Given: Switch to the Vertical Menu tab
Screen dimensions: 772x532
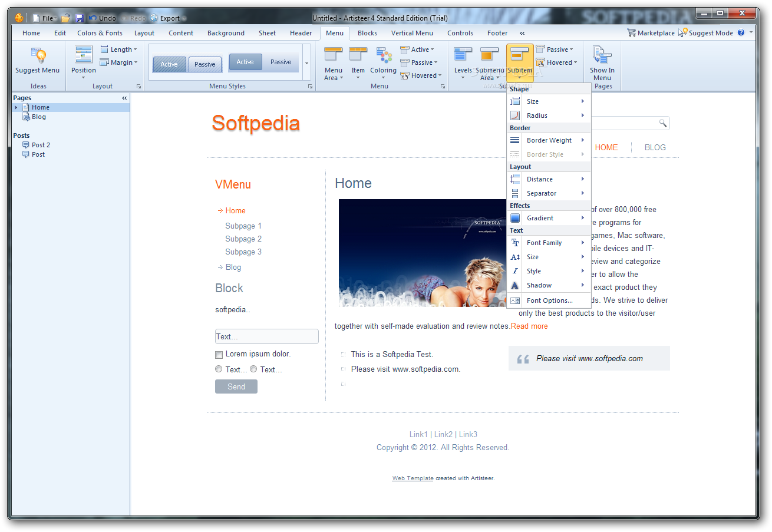Looking at the screenshot, I should 412,33.
